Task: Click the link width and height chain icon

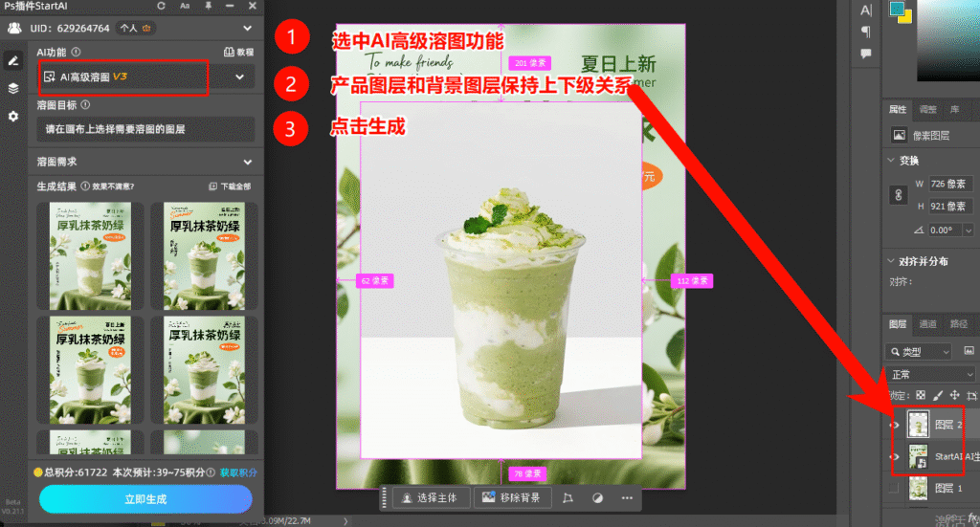Action: coord(898,194)
